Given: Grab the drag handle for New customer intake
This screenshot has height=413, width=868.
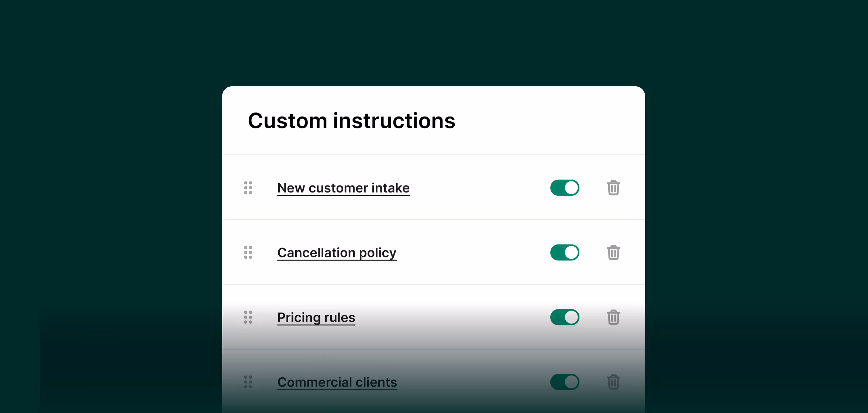Looking at the screenshot, I should tap(248, 188).
